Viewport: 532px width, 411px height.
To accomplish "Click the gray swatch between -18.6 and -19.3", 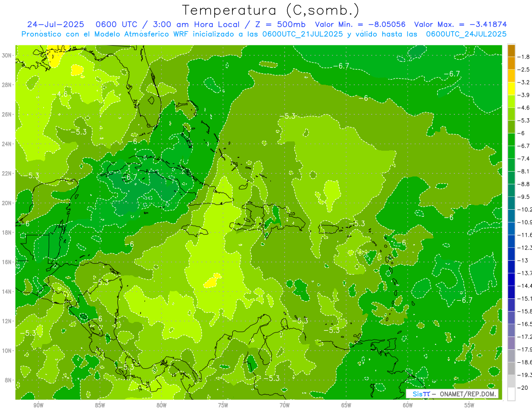I will 511,368.
